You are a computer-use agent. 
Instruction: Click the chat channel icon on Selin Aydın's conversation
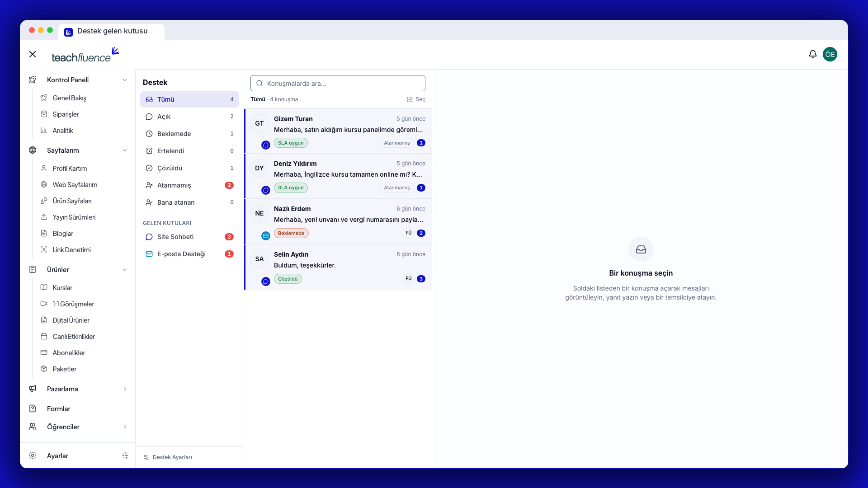click(x=266, y=282)
